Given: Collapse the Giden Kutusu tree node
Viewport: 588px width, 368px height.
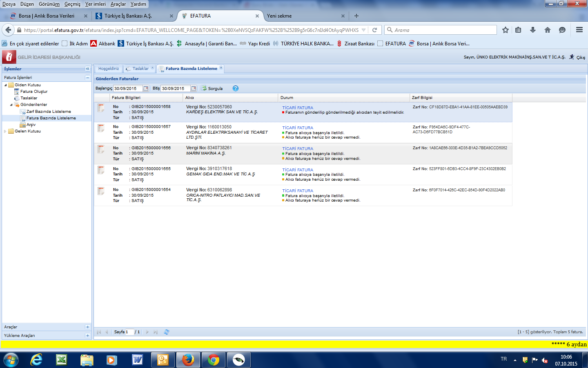Looking at the screenshot, I should pos(5,85).
